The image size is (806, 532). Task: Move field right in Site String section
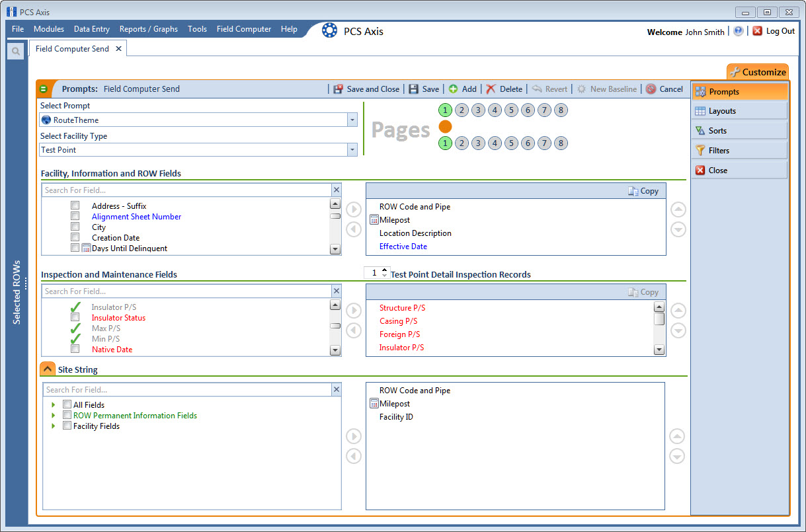(354, 436)
